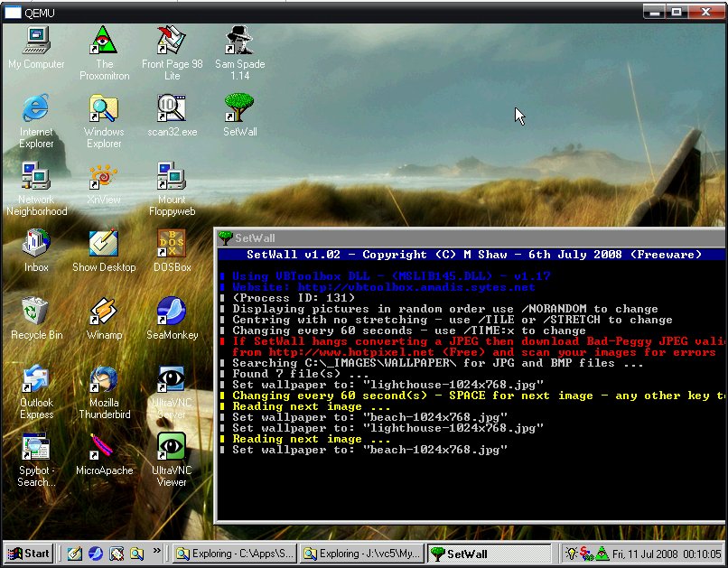Launch the Winamp shortcut
This screenshot has height=568, width=728.
point(104,319)
